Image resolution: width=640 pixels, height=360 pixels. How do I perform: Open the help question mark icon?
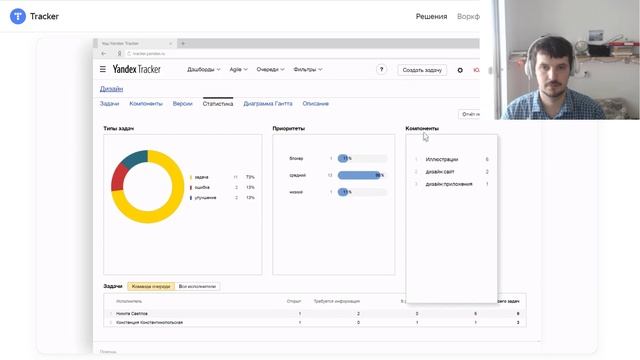(x=381, y=70)
